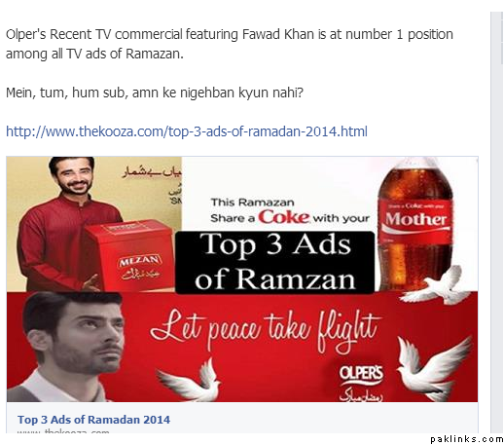This screenshot has height=445, width=504.
Task: Click the "This Ramazan" text in Coke ad
Action: (252, 203)
